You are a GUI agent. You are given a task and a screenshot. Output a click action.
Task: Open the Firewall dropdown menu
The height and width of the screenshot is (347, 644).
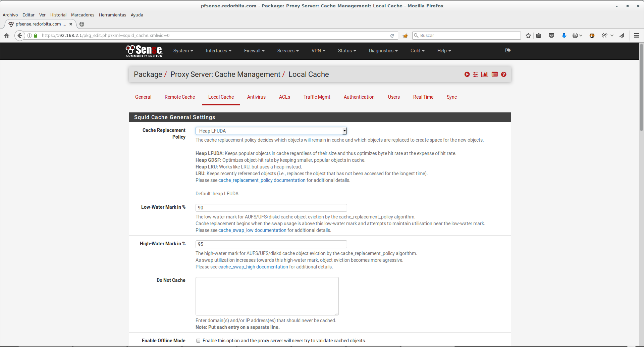coord(254,51)
